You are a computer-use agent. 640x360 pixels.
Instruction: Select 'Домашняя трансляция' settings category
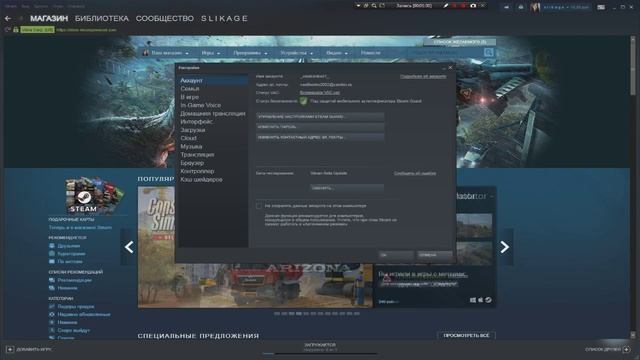pyautogui.click(x=213, y=113)
